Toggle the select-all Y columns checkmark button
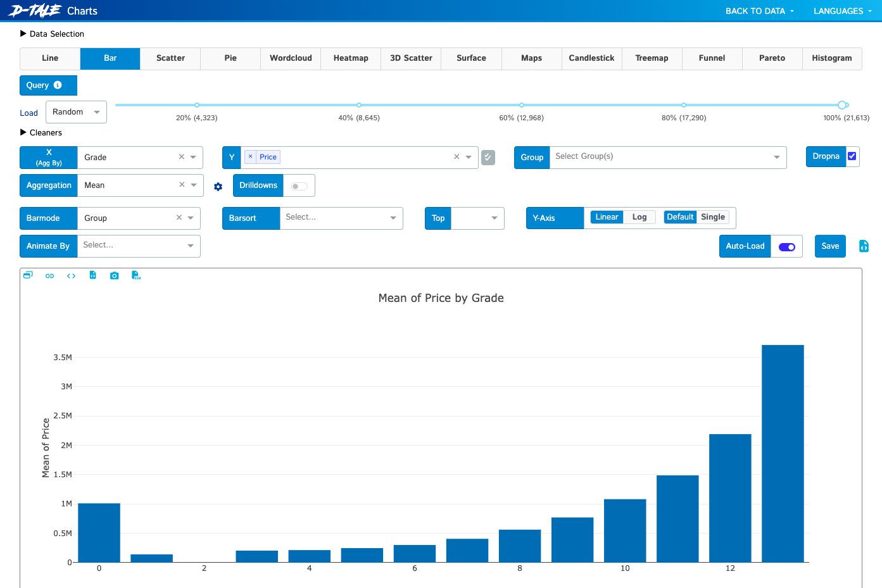 click(x=488, y=157)
